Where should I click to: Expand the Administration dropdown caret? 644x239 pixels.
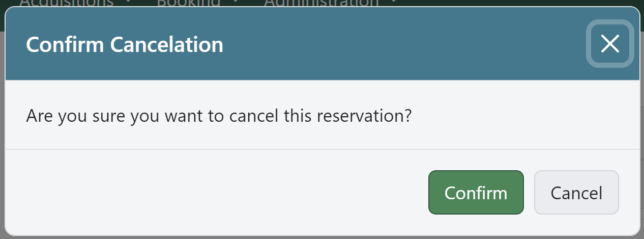click(393, 3)
